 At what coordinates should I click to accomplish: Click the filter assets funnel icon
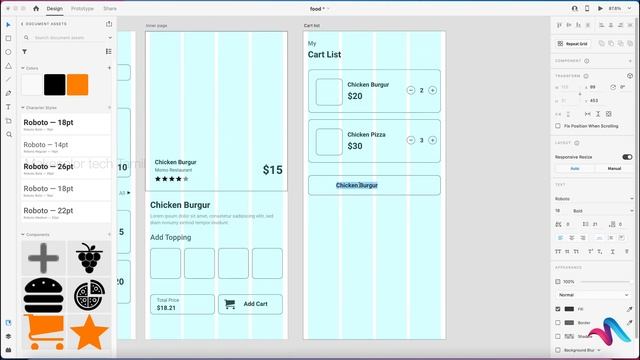click(24, 51)
